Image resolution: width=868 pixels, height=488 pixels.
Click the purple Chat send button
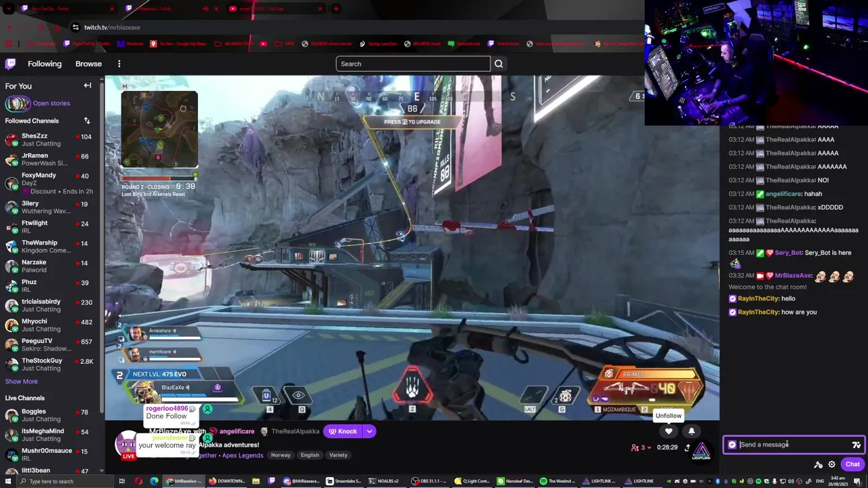point(852,464)
